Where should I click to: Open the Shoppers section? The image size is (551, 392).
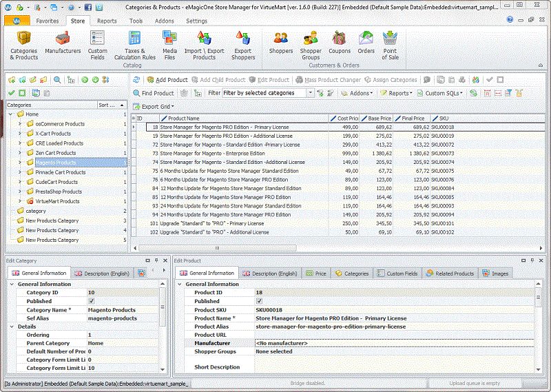click(x=281, y=43)
